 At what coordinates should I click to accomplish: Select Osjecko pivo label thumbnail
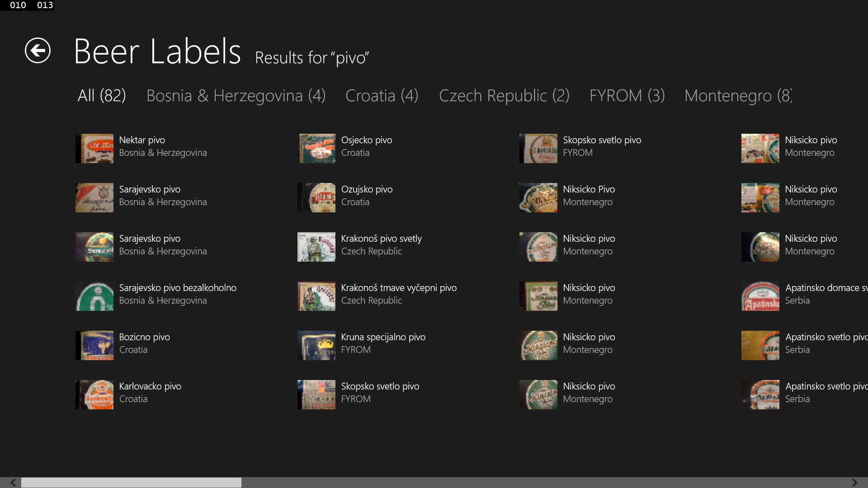316,148
